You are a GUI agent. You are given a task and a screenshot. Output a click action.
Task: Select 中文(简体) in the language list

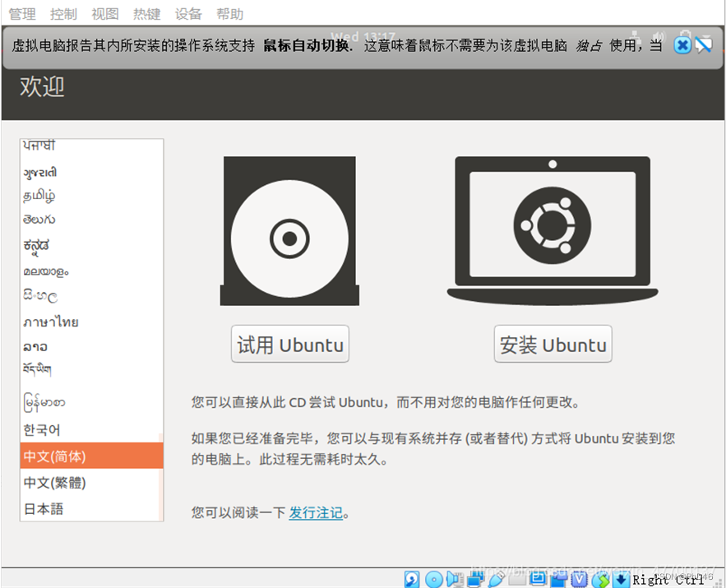click(92, 456)
